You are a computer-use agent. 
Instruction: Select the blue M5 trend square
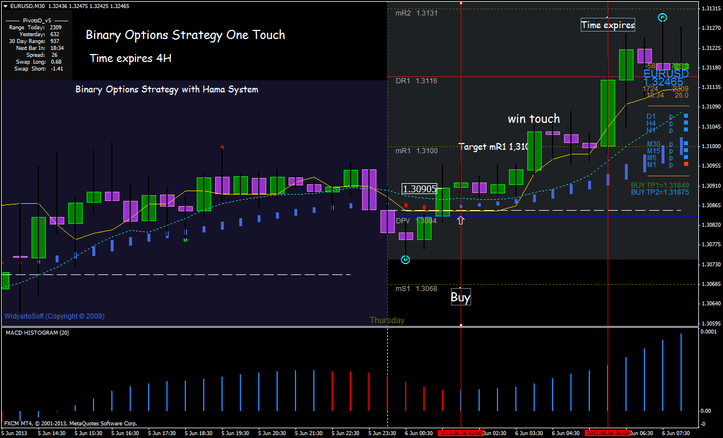pos(686,157)
